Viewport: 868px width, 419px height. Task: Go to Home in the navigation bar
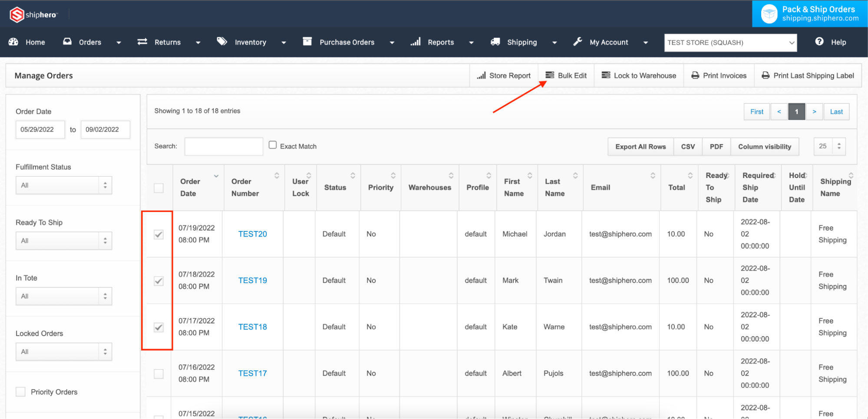[35, 42]
